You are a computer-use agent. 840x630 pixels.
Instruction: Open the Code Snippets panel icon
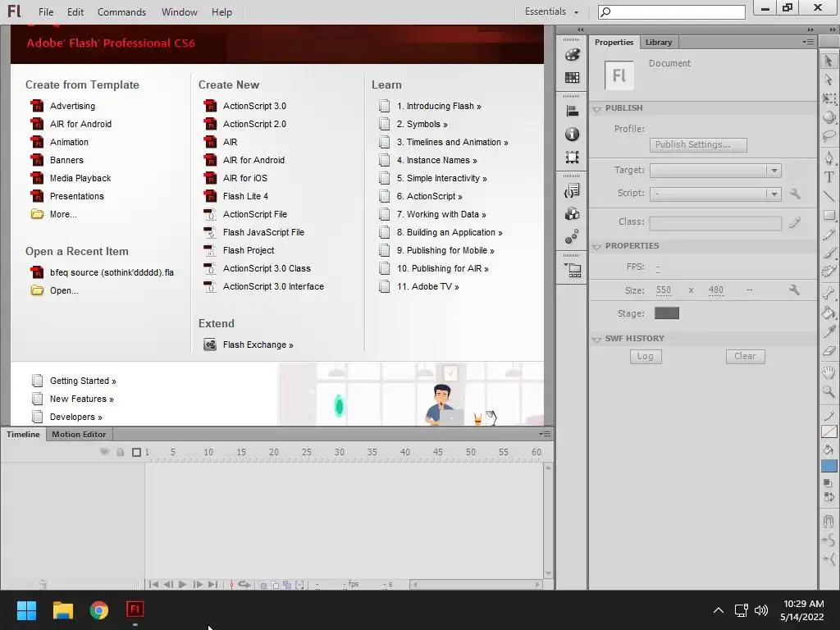[572, 190]
